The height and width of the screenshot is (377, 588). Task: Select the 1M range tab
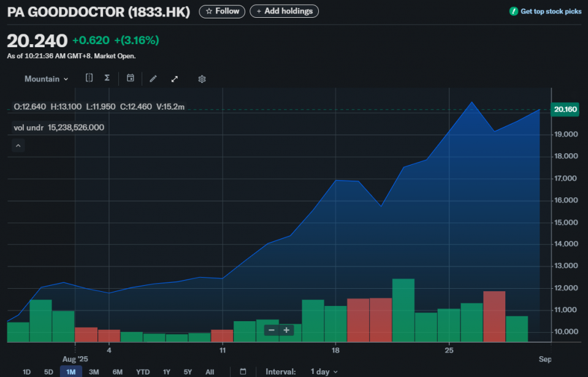pyautogui.click(x=71, y=371)
